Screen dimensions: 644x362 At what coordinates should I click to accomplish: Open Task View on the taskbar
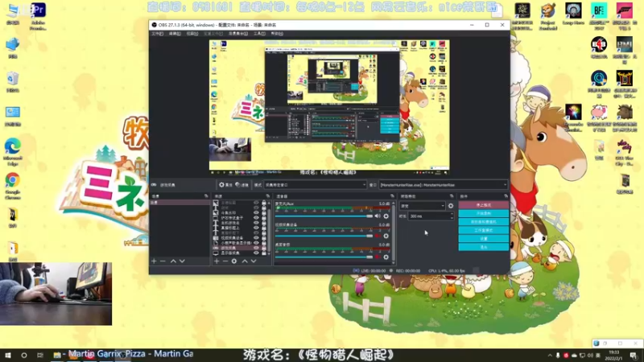tap(39, 355)
